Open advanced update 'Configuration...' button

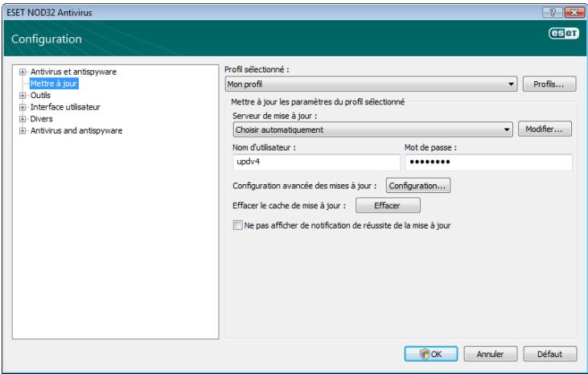click(418, 185)
